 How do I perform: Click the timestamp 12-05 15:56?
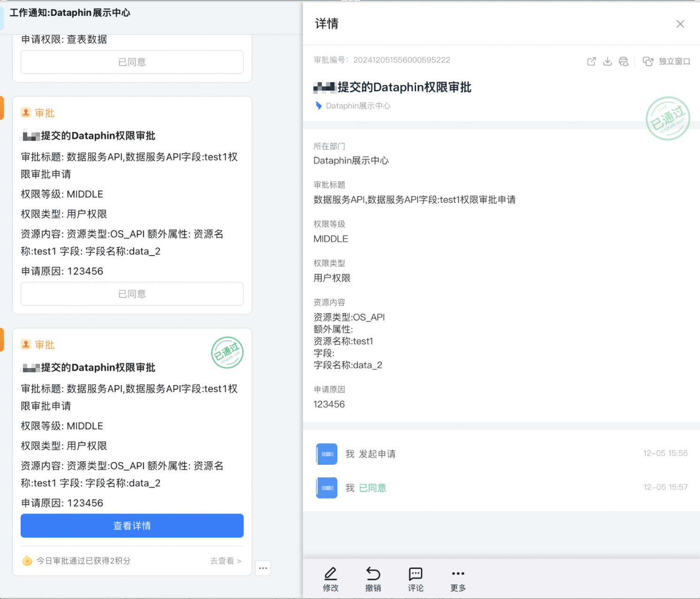click(x=665, y=453)
